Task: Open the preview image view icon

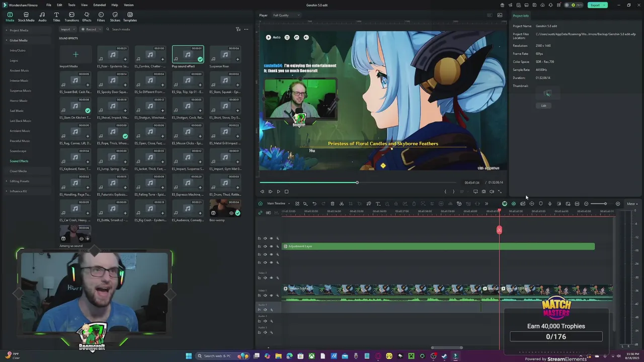Action: pyautogui.click(x=500, y=15)
